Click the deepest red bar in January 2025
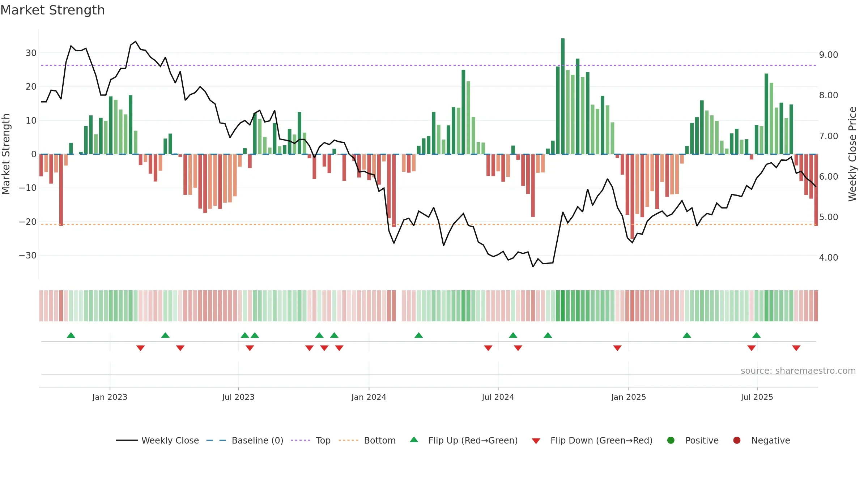Screen dimensions: 868x488 632,197
